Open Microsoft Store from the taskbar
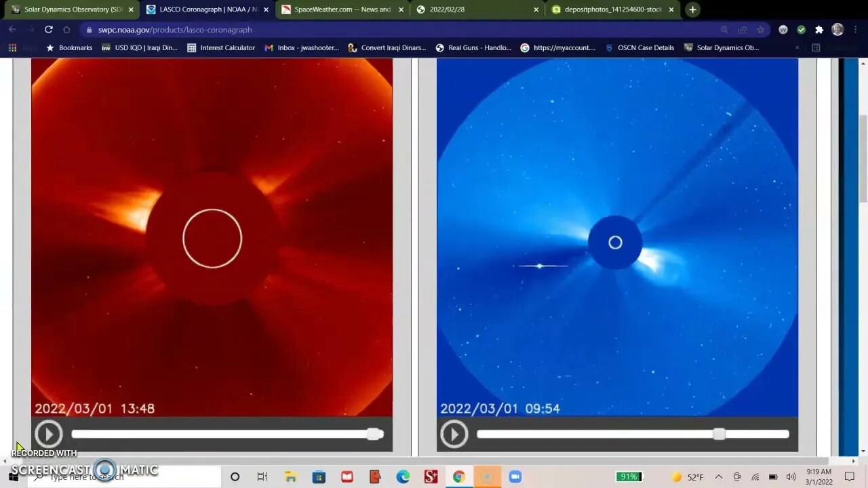This screenshot has height=488, width=868. (x=319, y=477)
